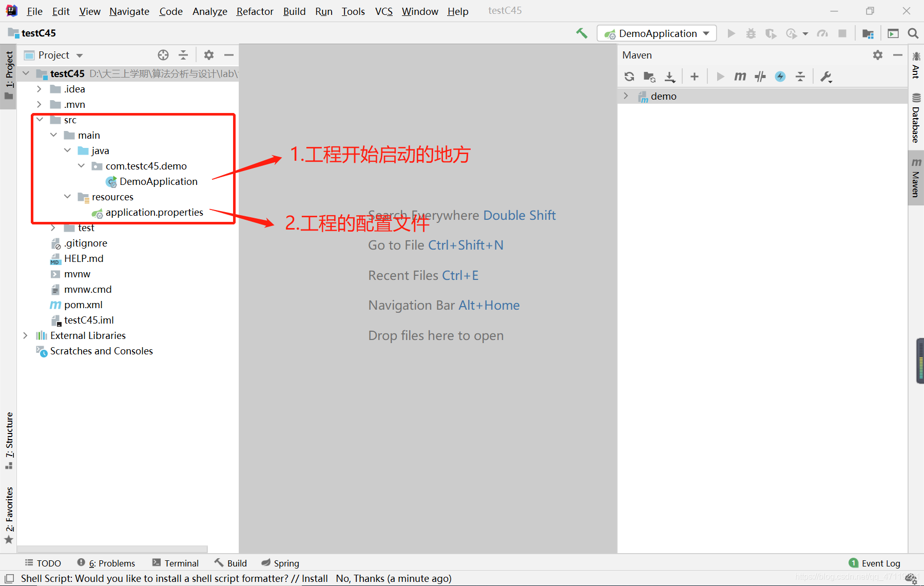
Task: Open the Terminal tool window tab
Action: click(176, 563)
